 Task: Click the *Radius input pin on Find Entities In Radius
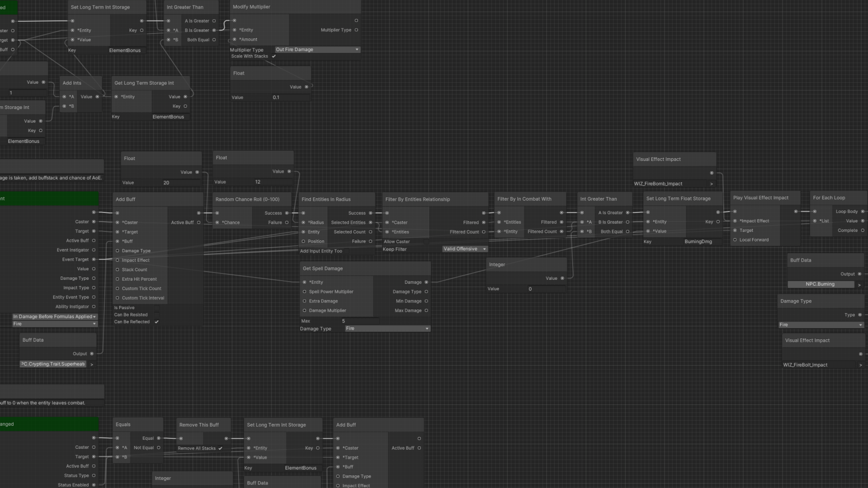(x=303, y=222)
